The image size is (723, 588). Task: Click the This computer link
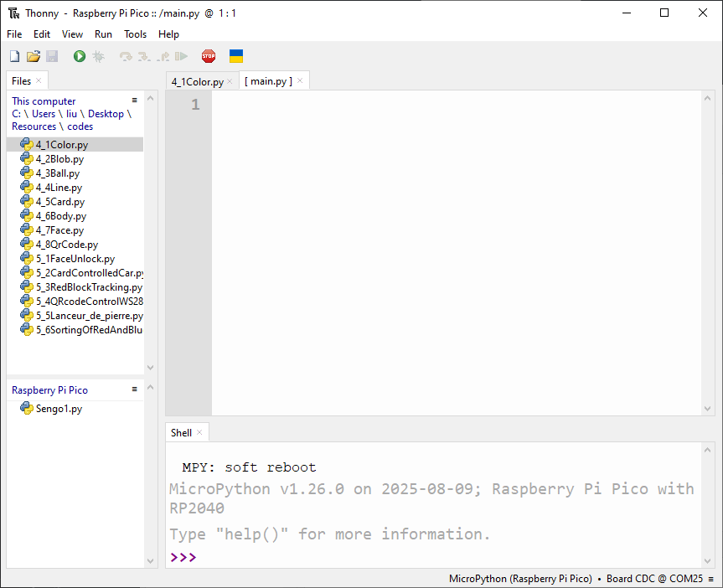coord(44,101)
